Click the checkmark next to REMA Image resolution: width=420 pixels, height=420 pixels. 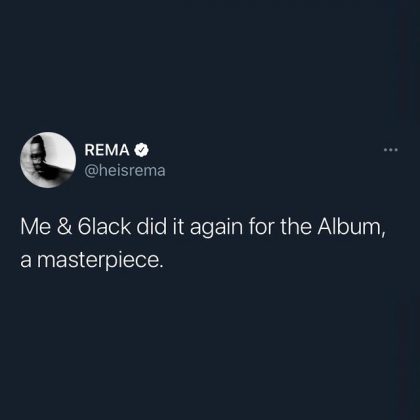tap(142, 150)
